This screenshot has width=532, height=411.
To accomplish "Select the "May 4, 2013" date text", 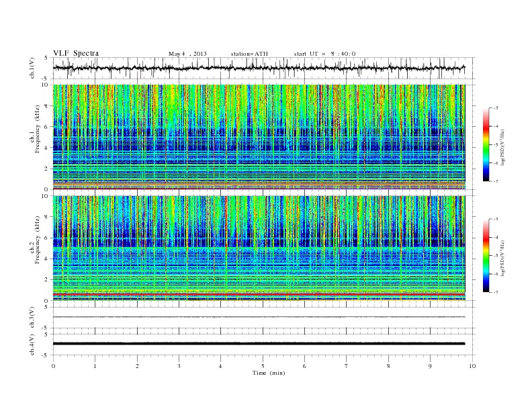I will click(187, 54).
